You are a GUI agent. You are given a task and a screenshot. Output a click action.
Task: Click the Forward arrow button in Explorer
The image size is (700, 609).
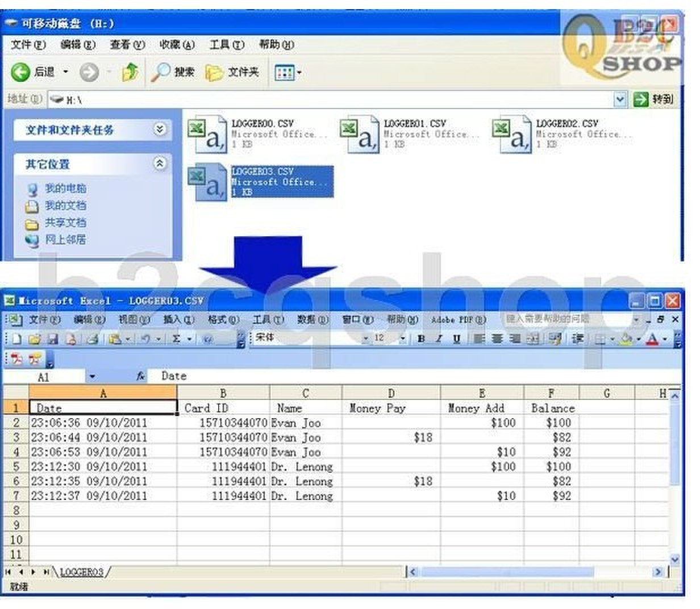click(x=89, y=72)
